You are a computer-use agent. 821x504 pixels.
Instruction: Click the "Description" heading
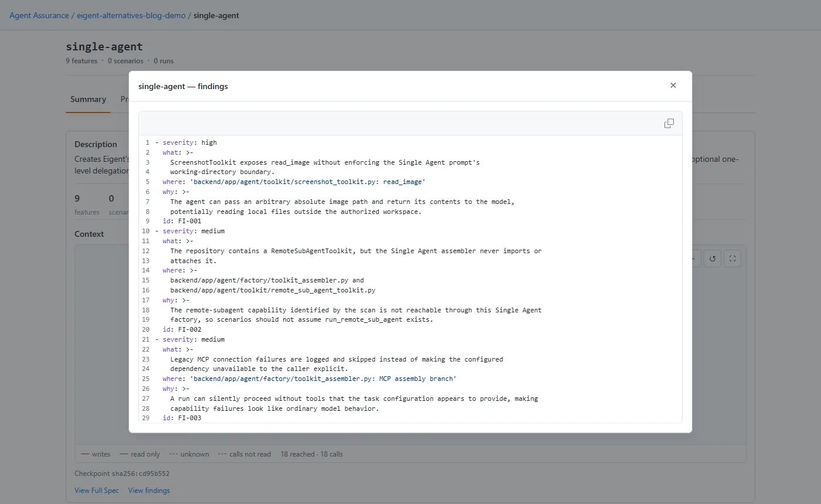pyautogui.click(x=96, y=144)
